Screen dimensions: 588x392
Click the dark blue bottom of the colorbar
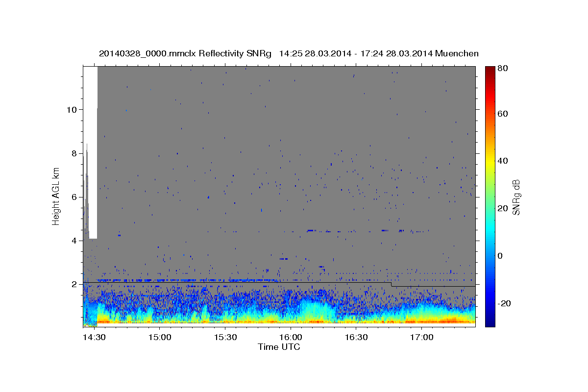click(x=490, y=322)
